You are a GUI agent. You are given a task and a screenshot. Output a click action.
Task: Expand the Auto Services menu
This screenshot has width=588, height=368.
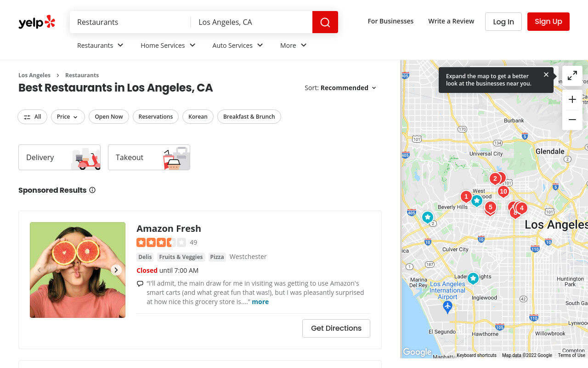238,45
